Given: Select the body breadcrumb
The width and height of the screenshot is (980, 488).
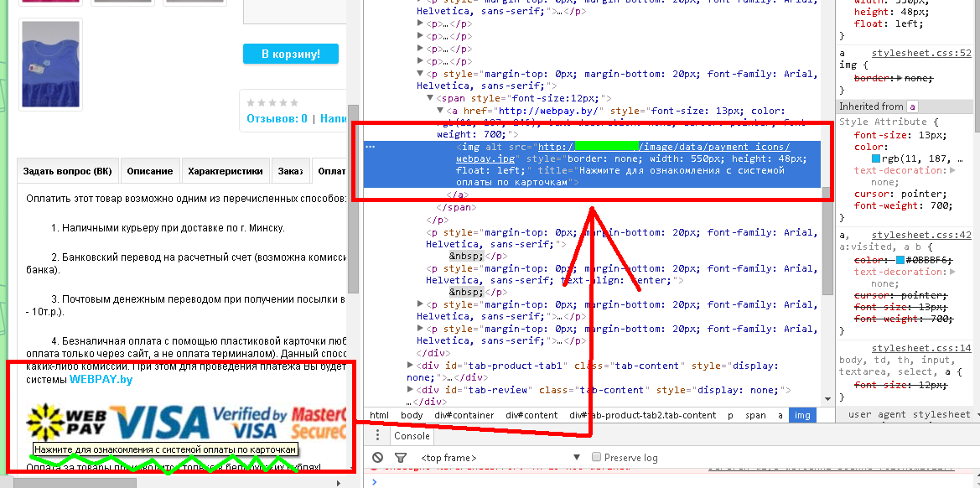Looking at the screenshot, I should [x=412, y=415].
